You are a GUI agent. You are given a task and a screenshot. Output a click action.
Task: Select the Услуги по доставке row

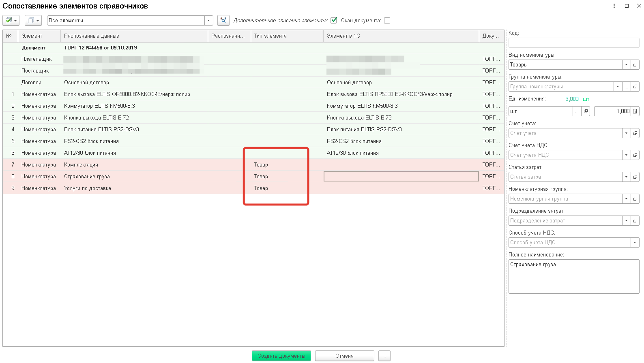pos(253,188)
